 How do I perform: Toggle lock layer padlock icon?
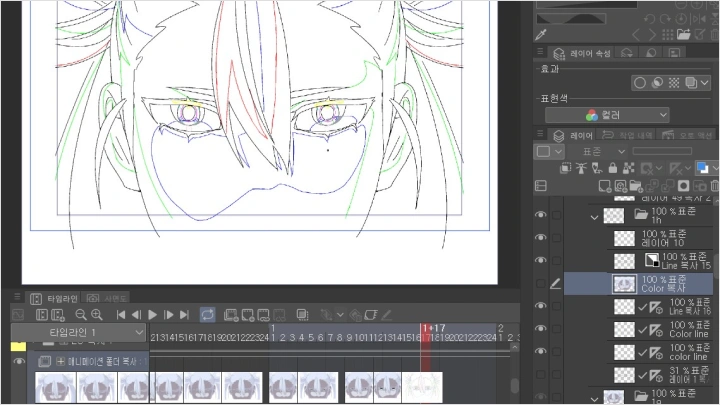tap(613, 169)
